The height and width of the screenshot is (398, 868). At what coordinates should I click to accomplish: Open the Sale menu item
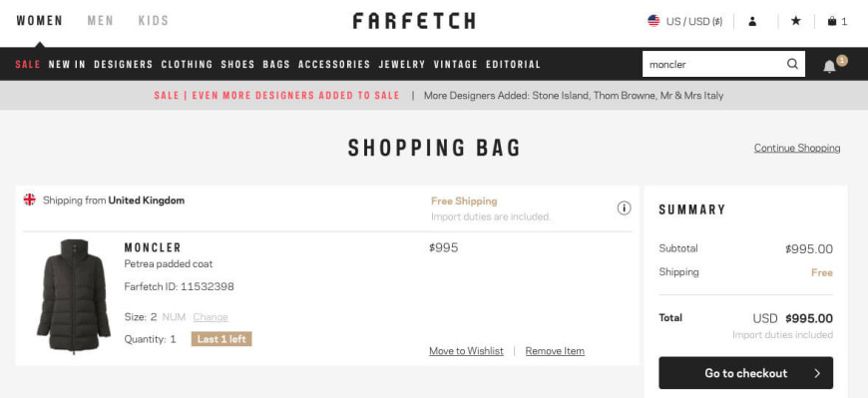point(28,64)
